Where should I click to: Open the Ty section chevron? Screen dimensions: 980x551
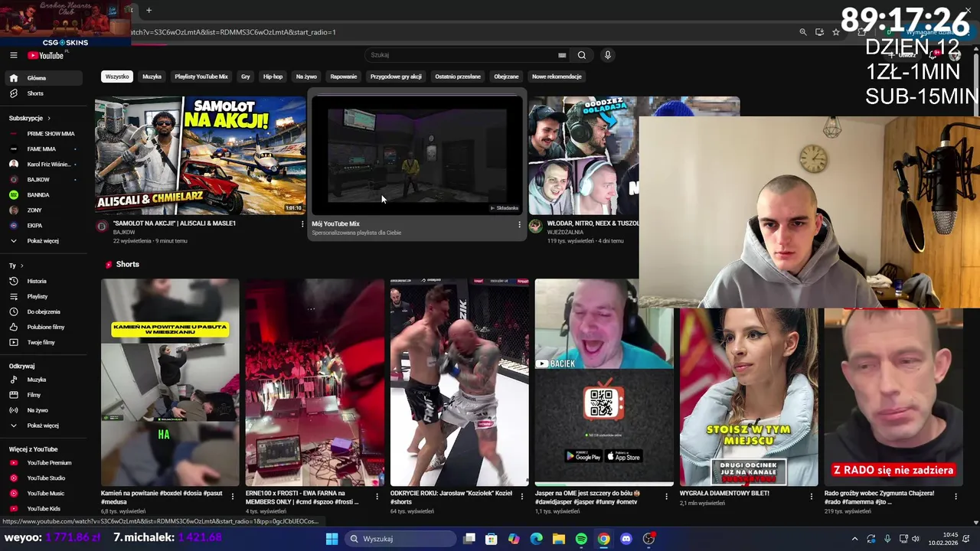(x=21, y=266)
